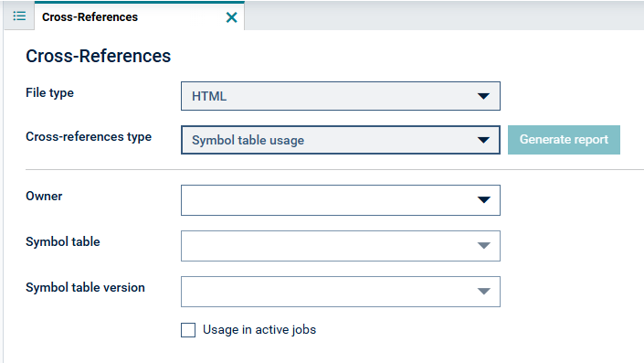This screenshot has height=363, width=644.
Task: Open the Symbol table dropdown
Action: point(341,246)
